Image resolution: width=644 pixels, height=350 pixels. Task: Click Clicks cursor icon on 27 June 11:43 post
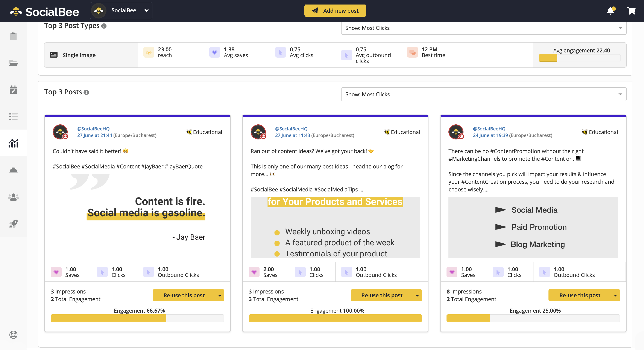point(300,272)
